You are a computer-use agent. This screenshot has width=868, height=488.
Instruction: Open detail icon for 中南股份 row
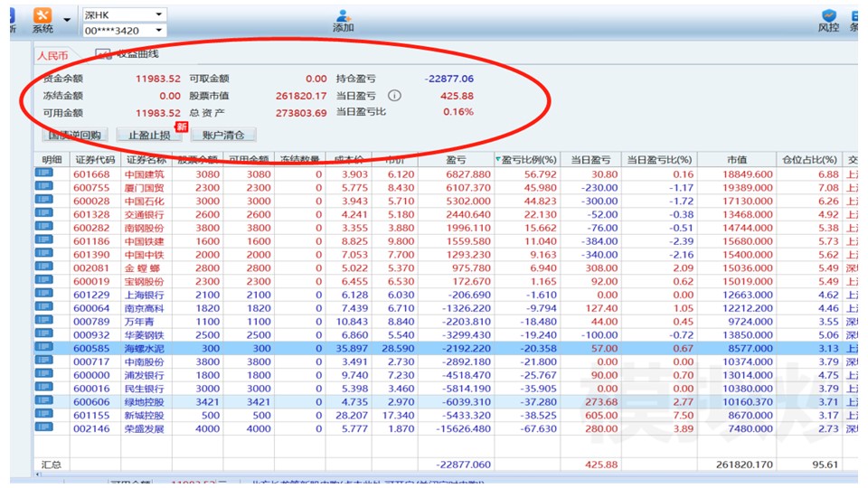pyautogui.click(x=43, y=361)
